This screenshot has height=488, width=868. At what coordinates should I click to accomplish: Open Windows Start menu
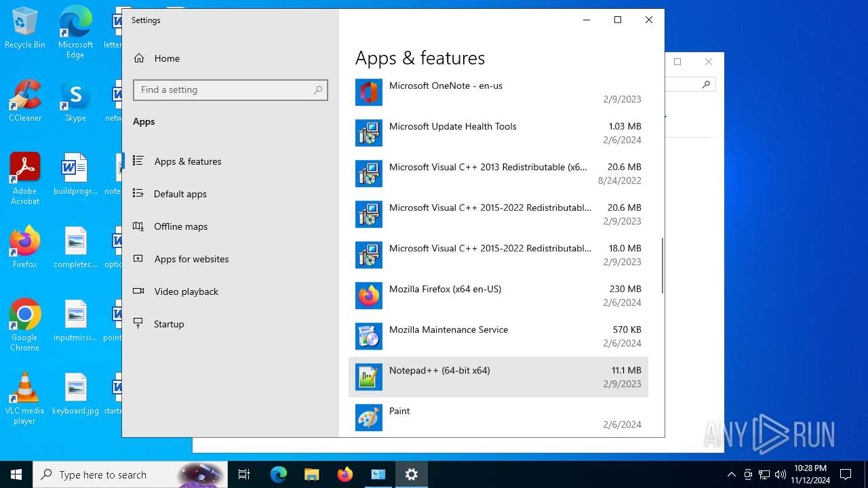click(16, 474)
